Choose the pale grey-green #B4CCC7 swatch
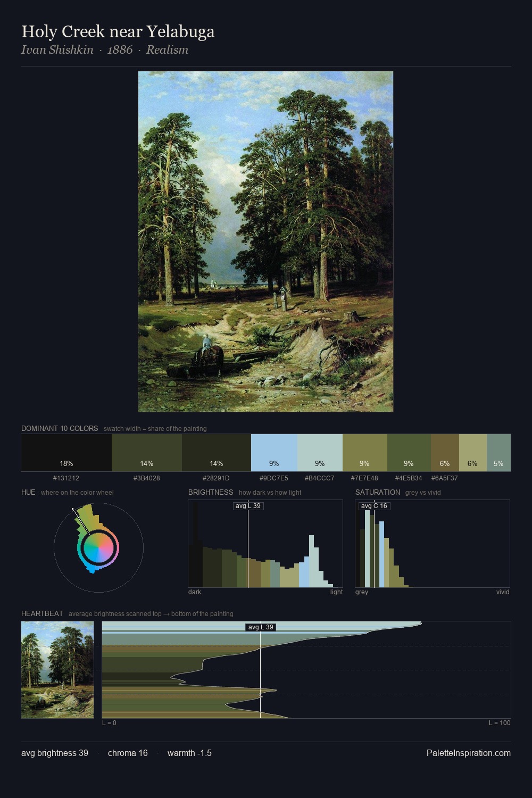 (x=320, y=453)
